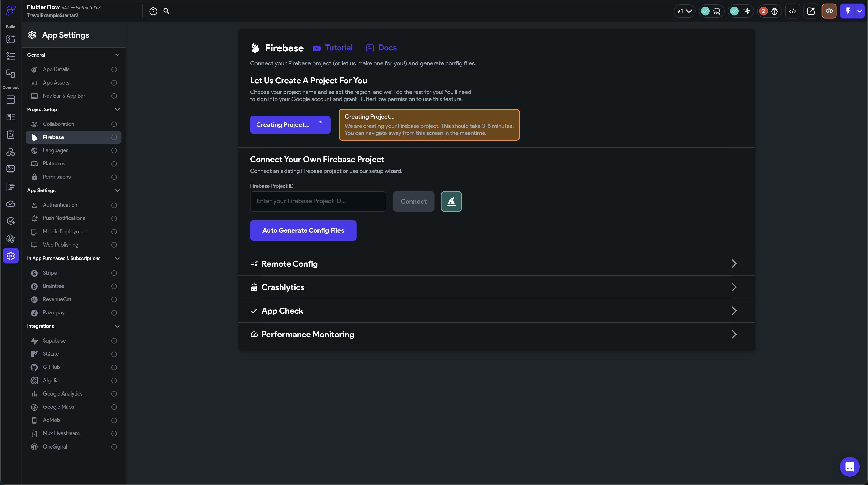Viewport: 868px width, 485px height.
Task: Click the run test mode lightning button
Action: 848,11
